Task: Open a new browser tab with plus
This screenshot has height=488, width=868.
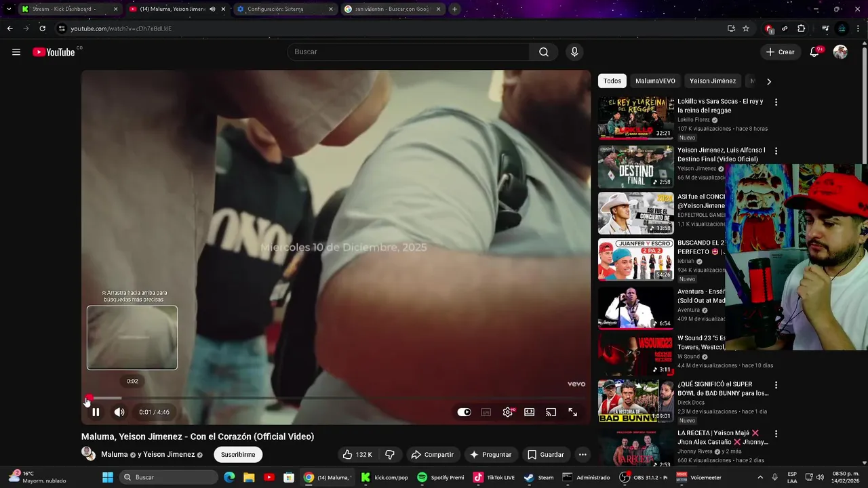Action: click(x=454, y=9)
